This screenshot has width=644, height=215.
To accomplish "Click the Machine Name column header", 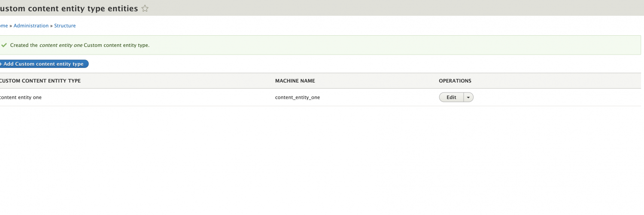I will [x=295, y=81].
